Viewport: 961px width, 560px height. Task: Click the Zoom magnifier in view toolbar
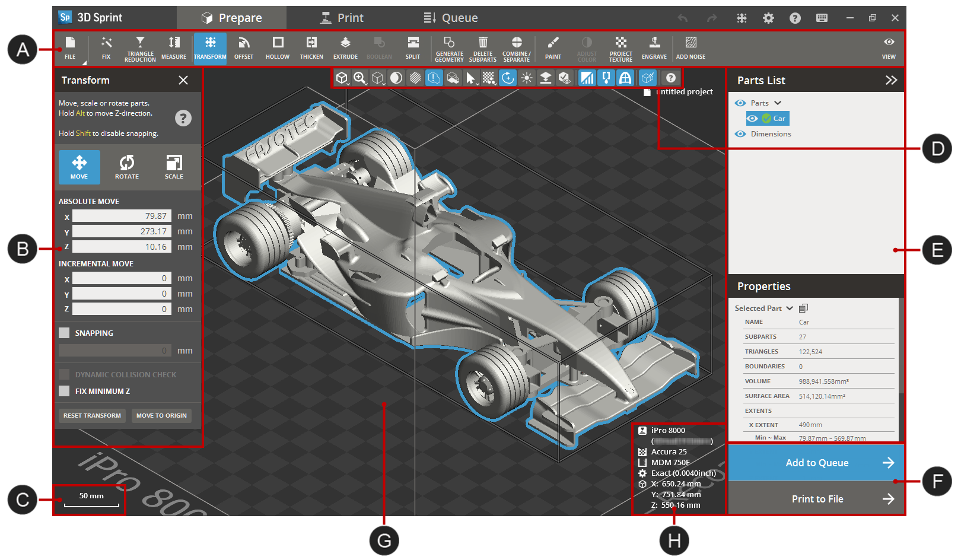[359, 78]
